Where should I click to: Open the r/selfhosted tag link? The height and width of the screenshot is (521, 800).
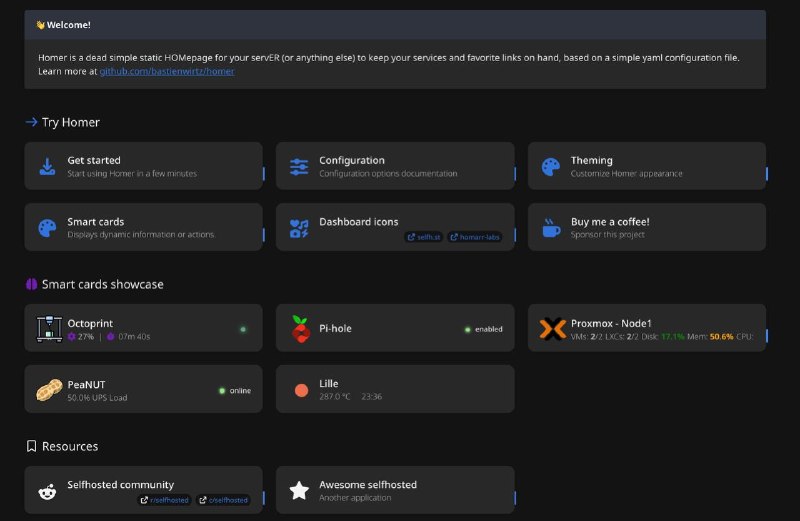164,500
